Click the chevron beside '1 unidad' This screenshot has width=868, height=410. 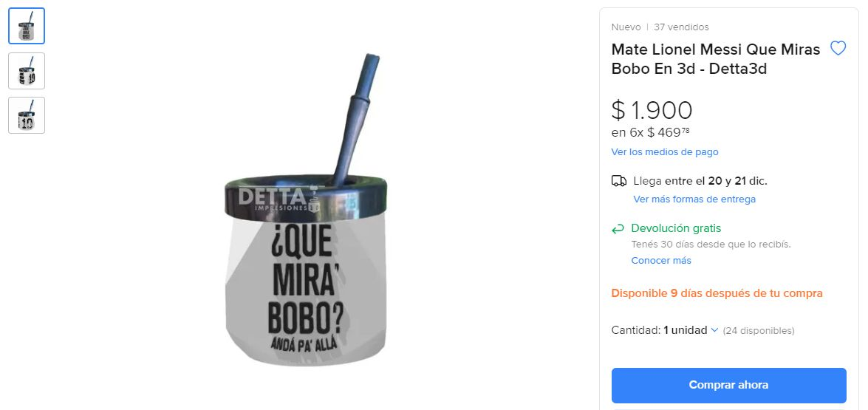click(x=714, y=330)
